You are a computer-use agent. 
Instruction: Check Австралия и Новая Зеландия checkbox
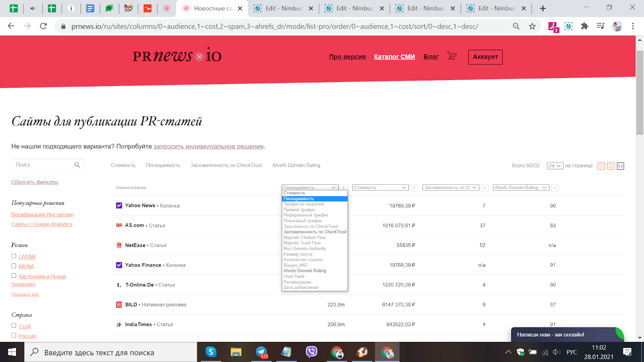coord(14,276)
